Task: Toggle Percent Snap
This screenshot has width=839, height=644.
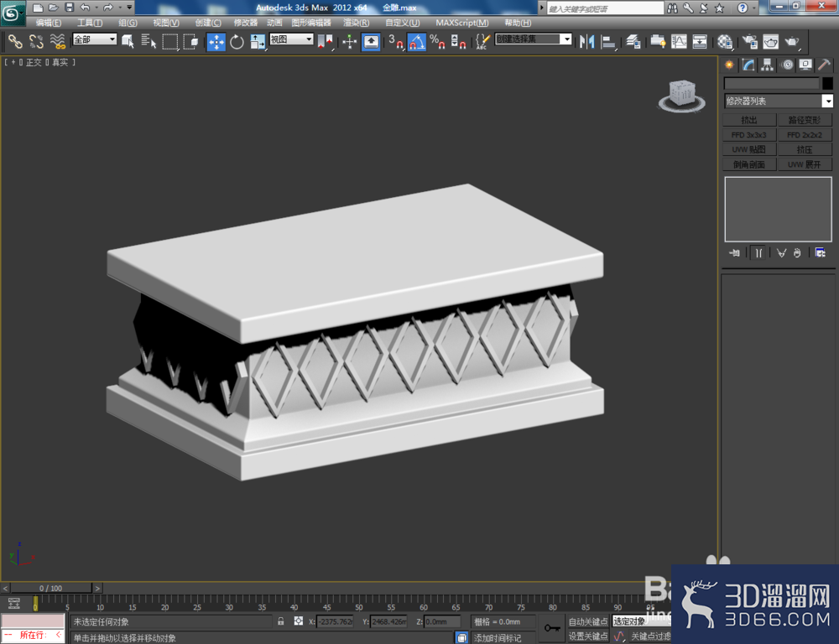Action: [x=438, y=41]
